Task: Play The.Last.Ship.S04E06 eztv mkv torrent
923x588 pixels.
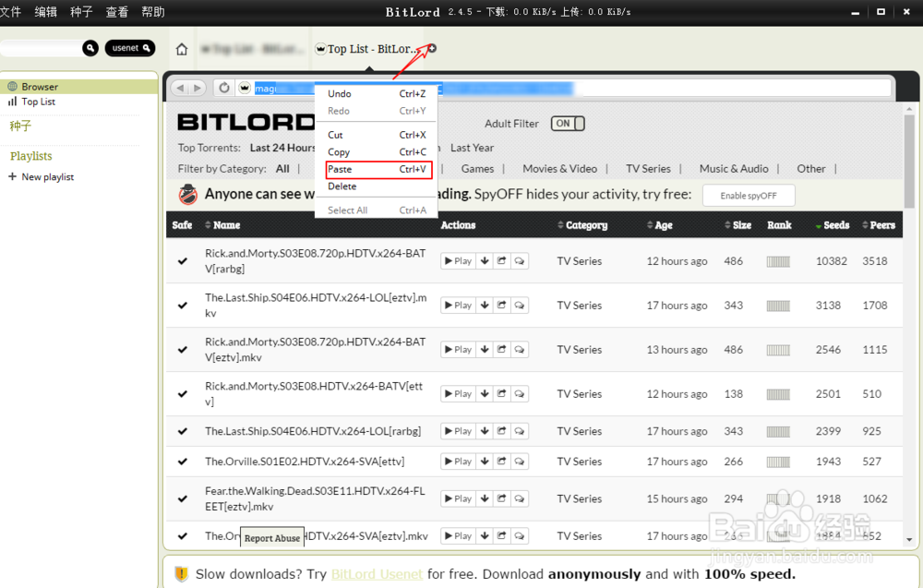Action: pos(458,305)
